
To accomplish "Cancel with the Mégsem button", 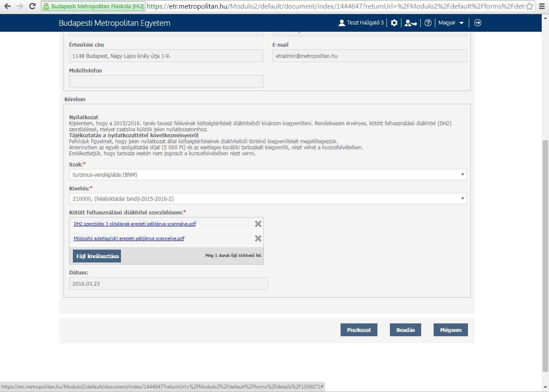I will point(451,330).
